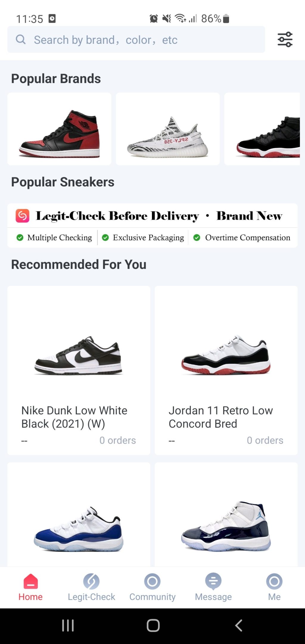Tap the search magnifier icon
The image size is (305, 644).
pos(21,39)
